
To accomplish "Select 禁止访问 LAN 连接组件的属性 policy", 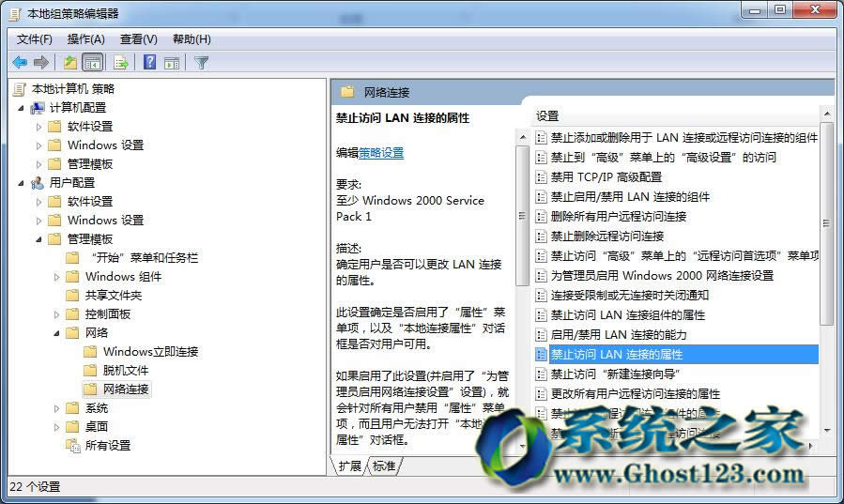I will (628, 314).
